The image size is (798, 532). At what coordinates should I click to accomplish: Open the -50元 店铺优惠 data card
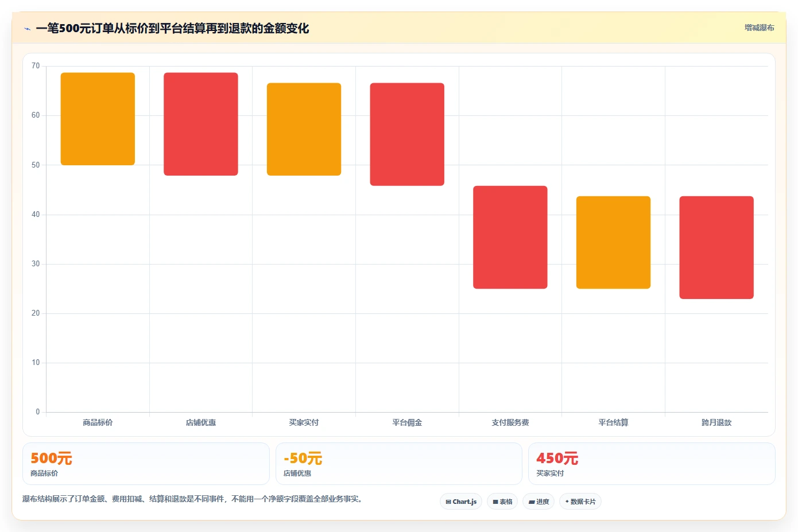tap(399, 464)
